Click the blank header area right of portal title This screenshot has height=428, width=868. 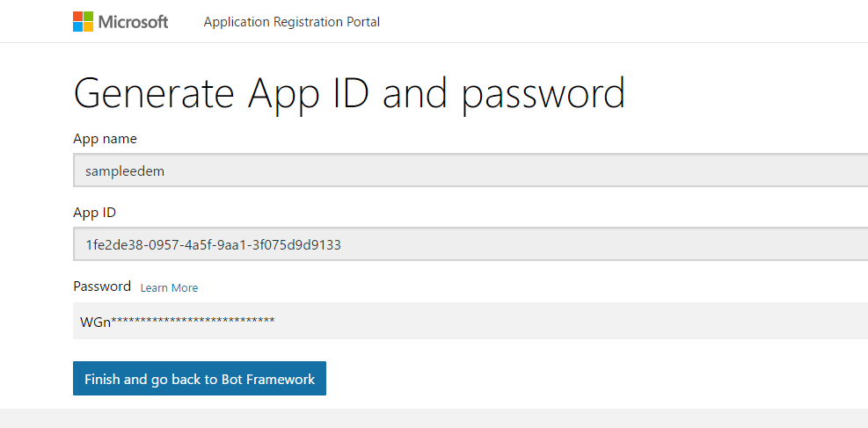point(616,22)
